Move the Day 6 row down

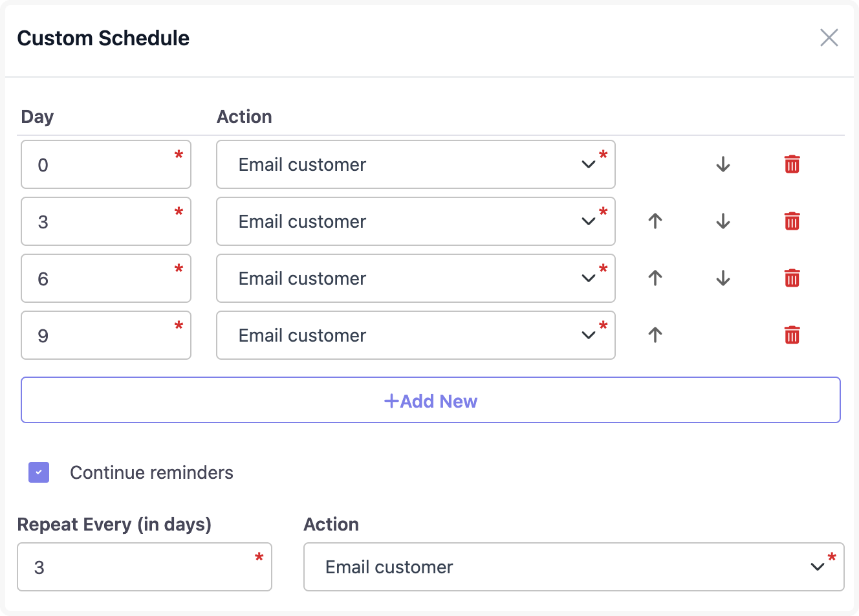click(723, 278)
